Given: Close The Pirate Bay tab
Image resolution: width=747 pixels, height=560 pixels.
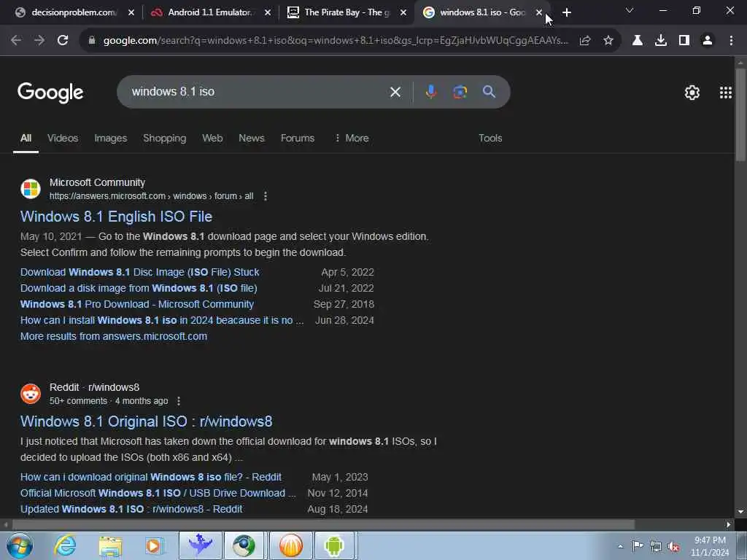Looking at the screenshot, I should coord(403,13).
